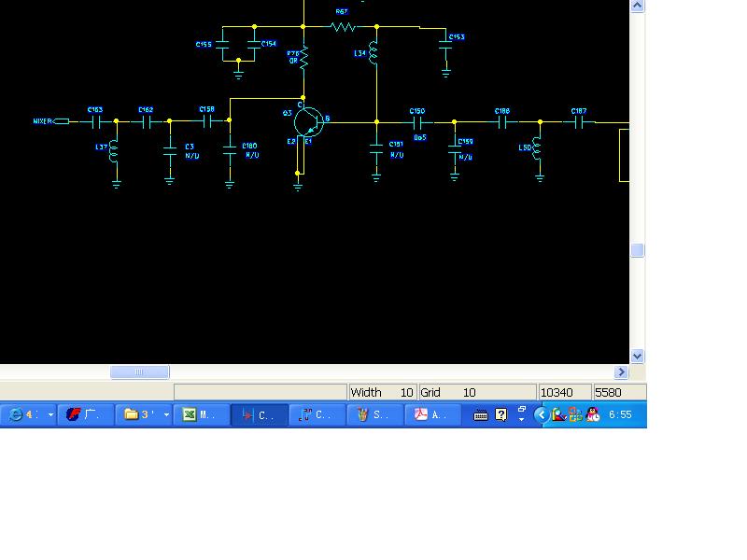Open the QQ penguin tray icon
Image resolution: width=747 pixels, height=560 pixels.
pyautogui.click(x=593, y=414)
